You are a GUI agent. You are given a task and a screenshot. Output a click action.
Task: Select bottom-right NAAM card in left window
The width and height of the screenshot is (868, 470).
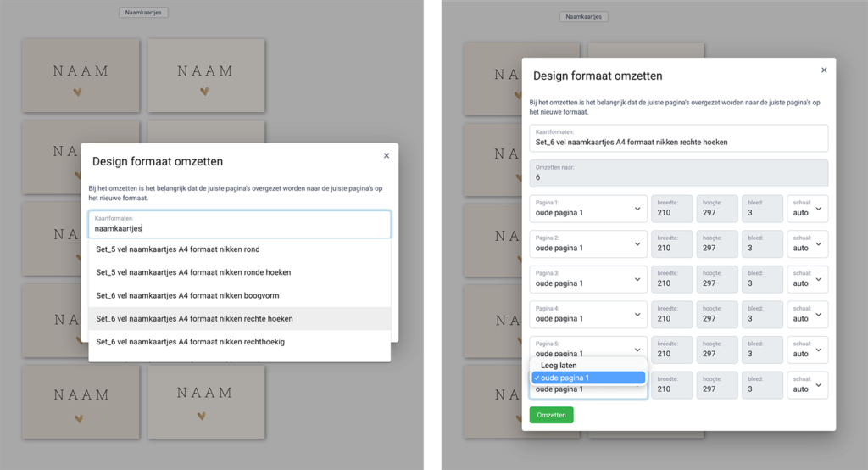point(206,402)
